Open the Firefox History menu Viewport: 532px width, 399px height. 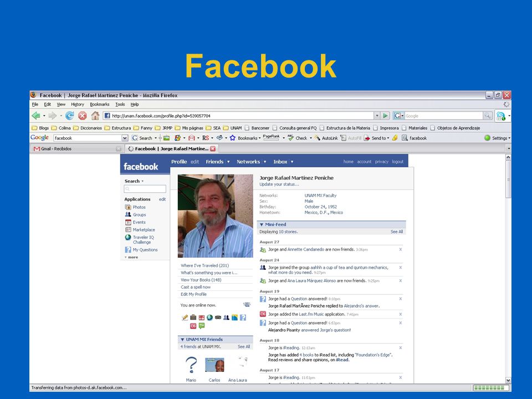point(78,104)
